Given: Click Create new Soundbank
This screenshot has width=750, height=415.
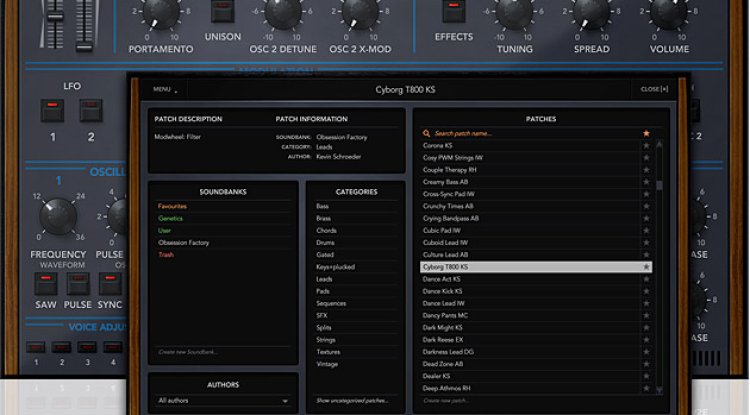Looking at the screenshot, I should tap(188, 352).
